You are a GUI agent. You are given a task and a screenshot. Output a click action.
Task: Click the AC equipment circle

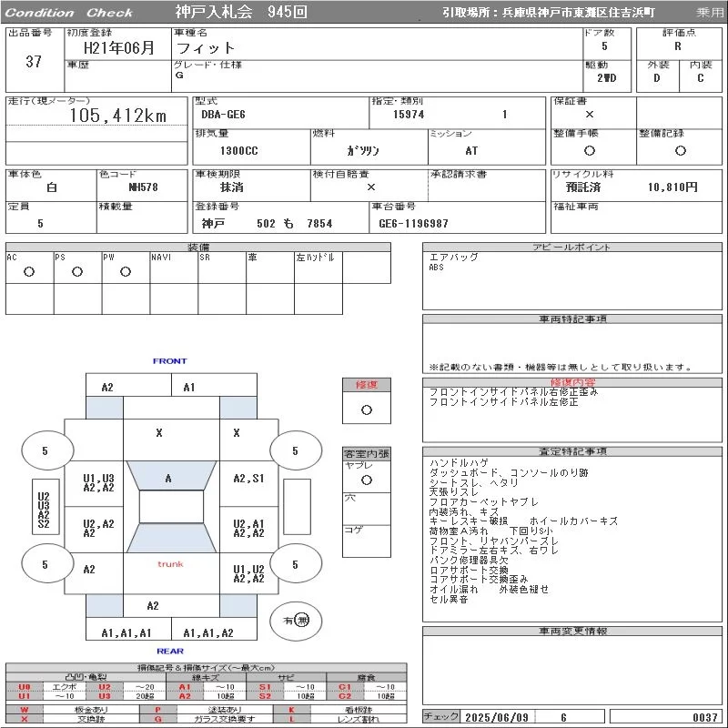coord(29,272)
